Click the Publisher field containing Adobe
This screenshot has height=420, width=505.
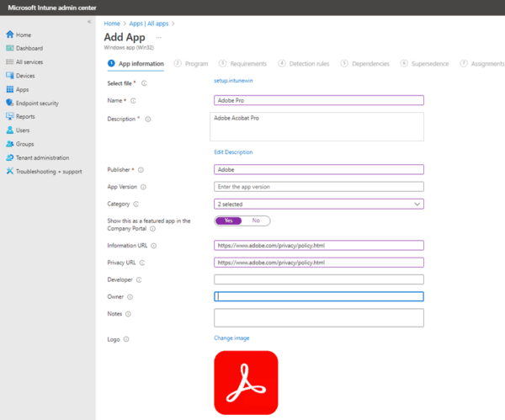pos(318,169)
